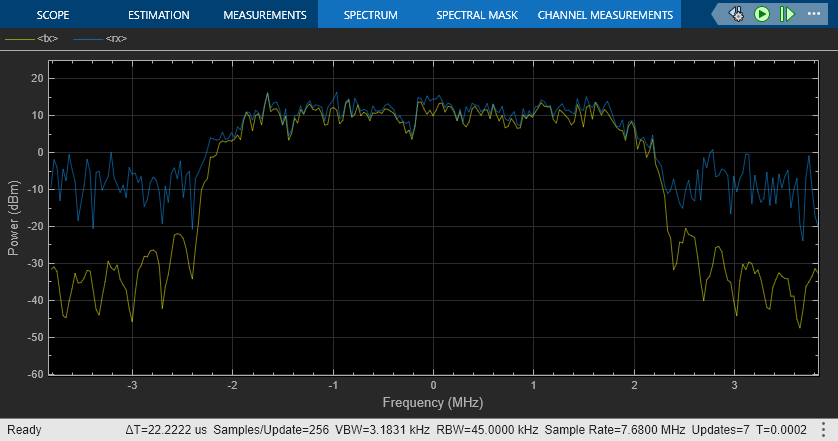Click the 20 tick on power axis
838x441 pixels.
click(37, 79)
